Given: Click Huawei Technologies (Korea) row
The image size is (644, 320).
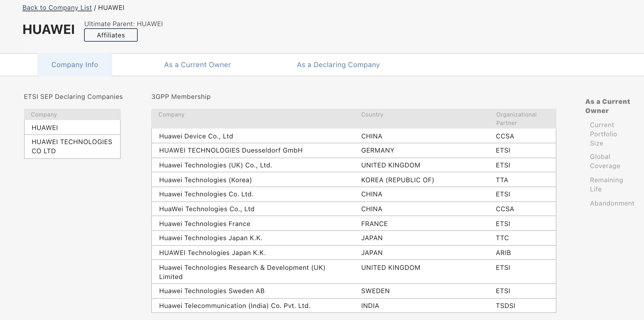Looking at the screenshot, I should coord(353,180).
